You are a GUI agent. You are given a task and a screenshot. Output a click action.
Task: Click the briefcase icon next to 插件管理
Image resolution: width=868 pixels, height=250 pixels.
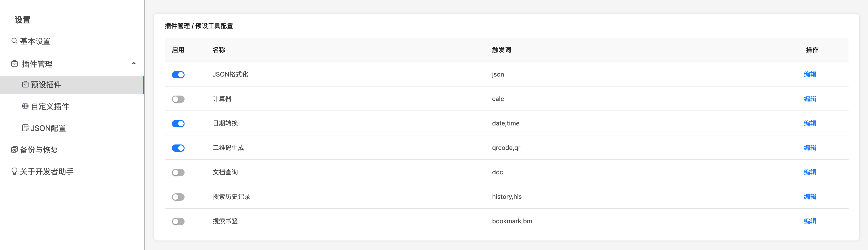pyautogui.click(x=14, y=63)
